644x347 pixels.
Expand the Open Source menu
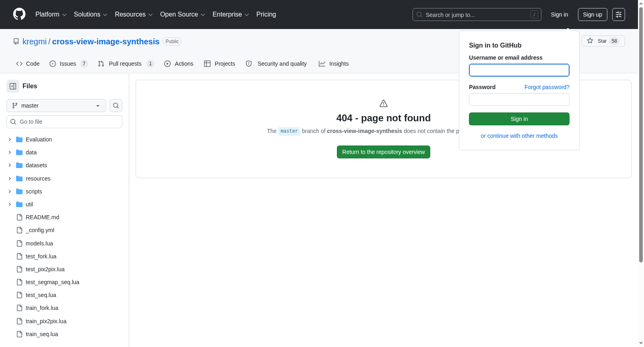coord(183,15)
